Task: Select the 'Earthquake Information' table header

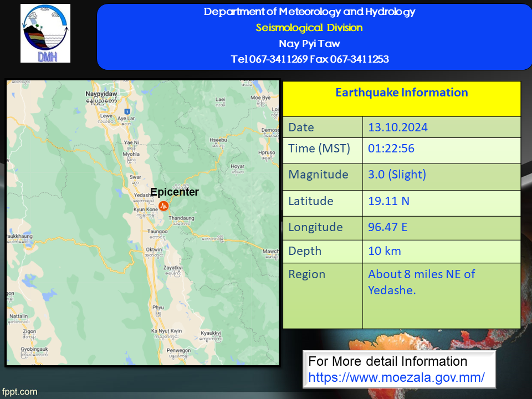Action: (x=402, y=93)
